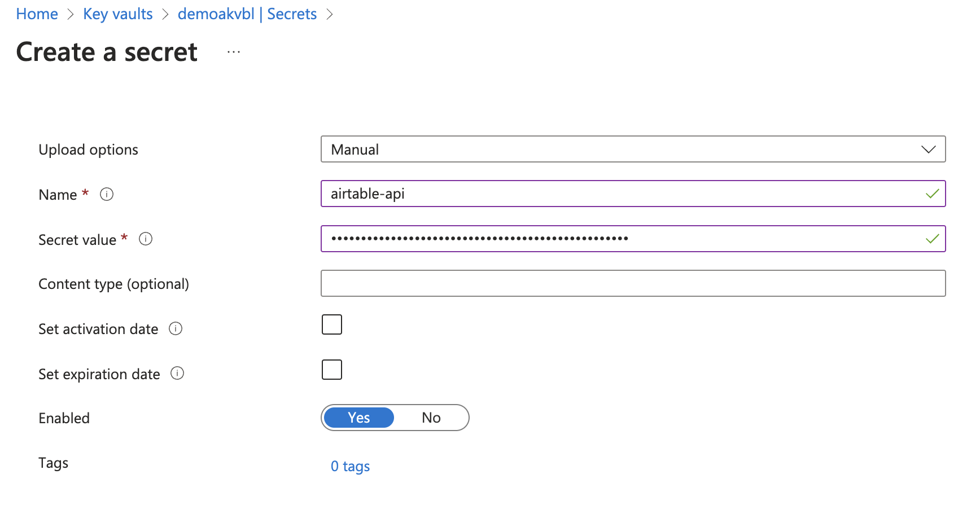Open the ellipsis menu beside Create a secret

[x=233, y=51]
